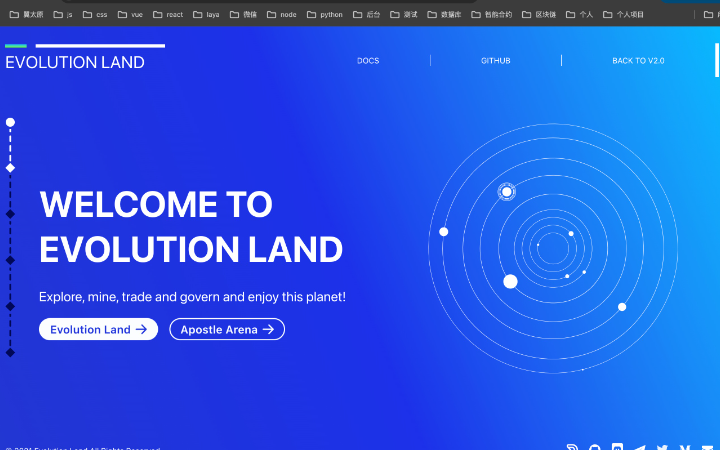Open the js bookmark folder
720x450 pixels.
tap(63, 15)
